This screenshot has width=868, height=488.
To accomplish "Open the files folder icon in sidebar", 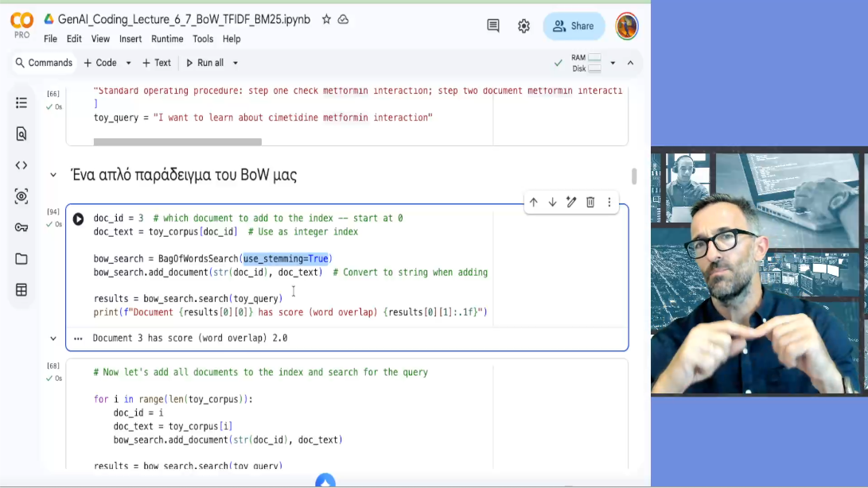I will coord(21,258).
